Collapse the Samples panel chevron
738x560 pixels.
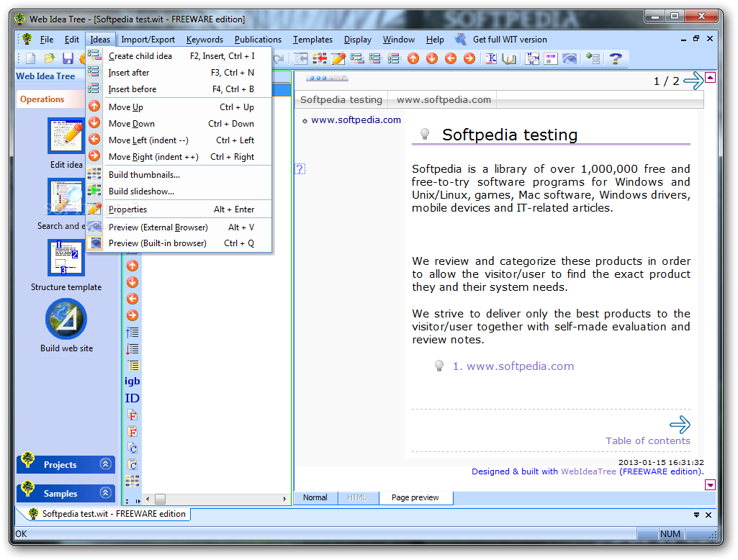pos(106,493)
